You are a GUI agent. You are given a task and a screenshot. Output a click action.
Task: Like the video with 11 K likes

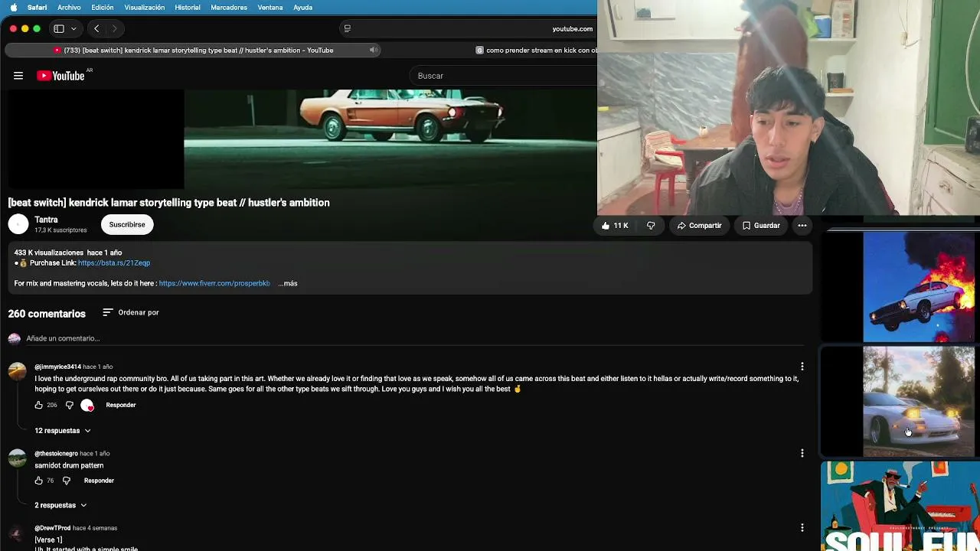[615, 226]
